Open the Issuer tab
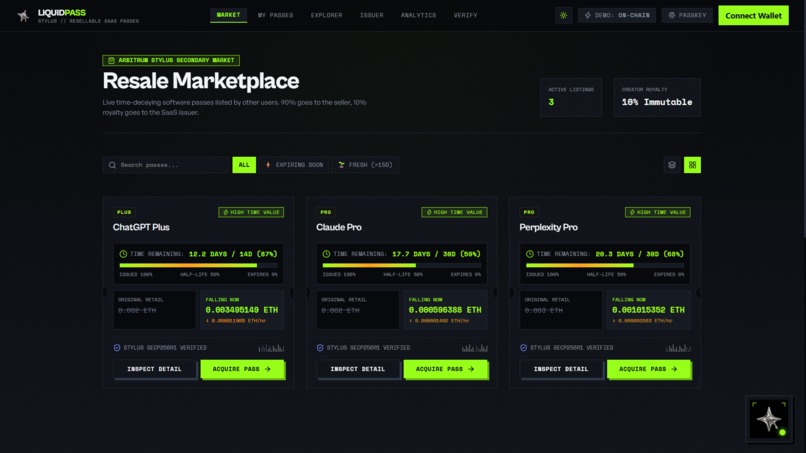 click(372, 15)
